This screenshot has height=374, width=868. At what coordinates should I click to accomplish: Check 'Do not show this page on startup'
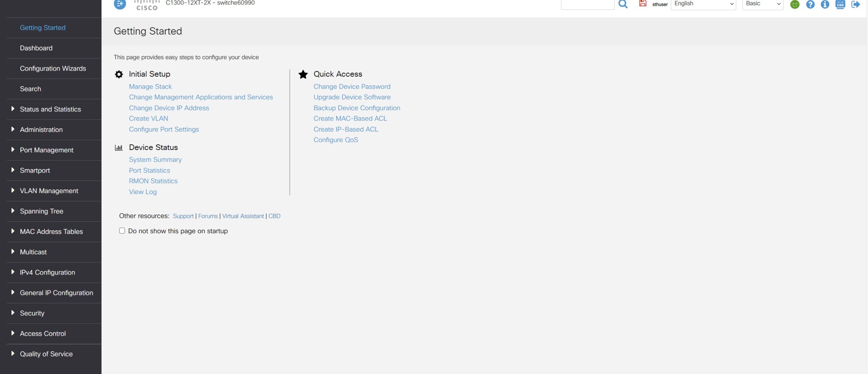tap(122, 231)
